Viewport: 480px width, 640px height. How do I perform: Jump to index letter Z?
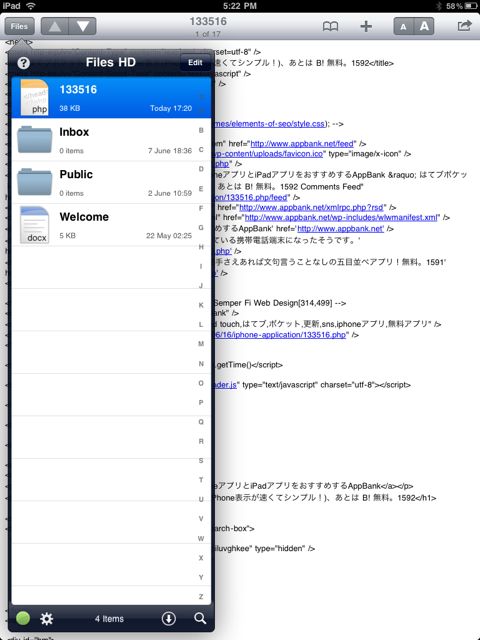pyautogui.click(x=201, y=596)
